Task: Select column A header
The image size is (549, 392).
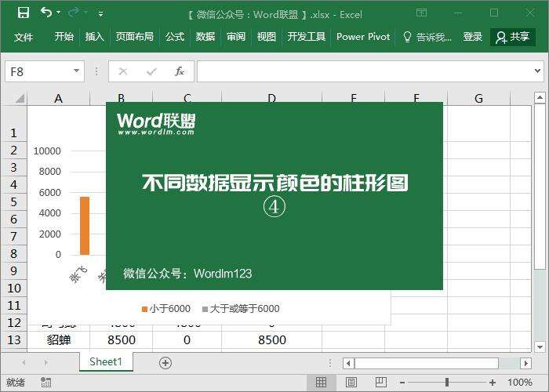Action: [x=59, y=98]
